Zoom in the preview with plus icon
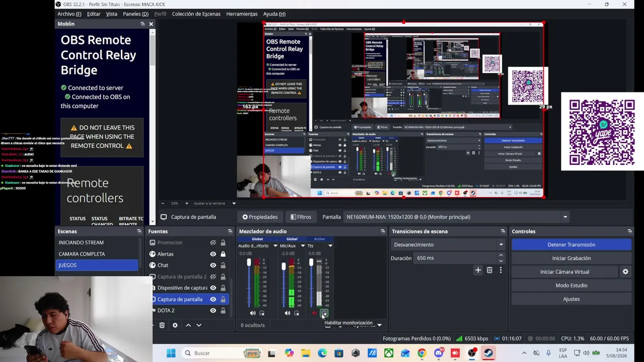This screenshot has height=362, width=644. tap(187, 203)
